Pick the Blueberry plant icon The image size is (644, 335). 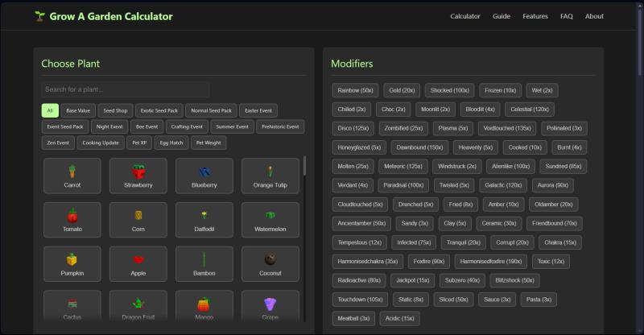204,175
